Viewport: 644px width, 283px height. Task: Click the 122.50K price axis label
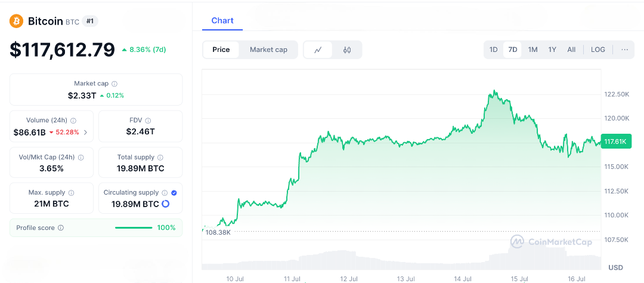click(617, 94)
